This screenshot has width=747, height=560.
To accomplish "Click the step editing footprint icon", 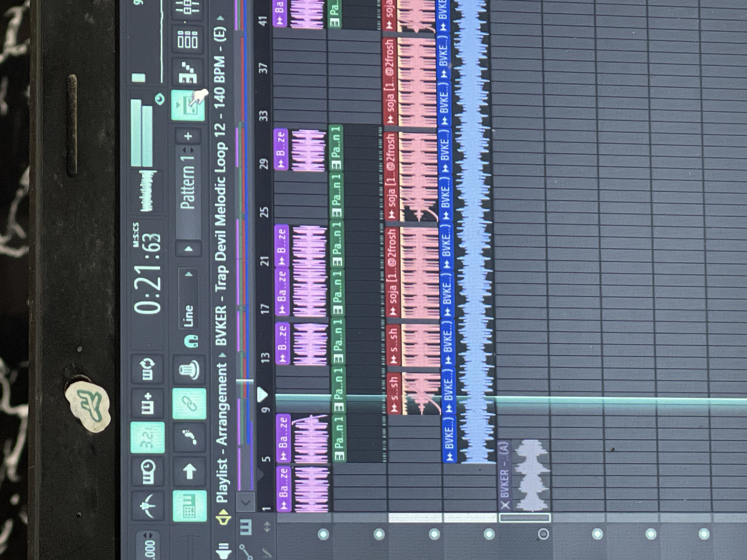I will pyautogui.click(x=189, y=437).
